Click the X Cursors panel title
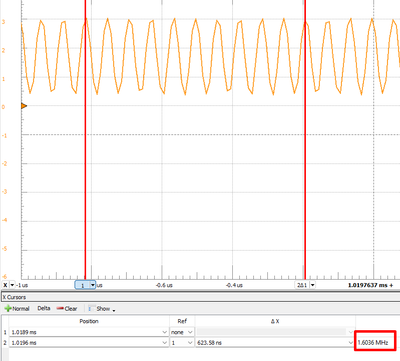 [x=14, y=297]
